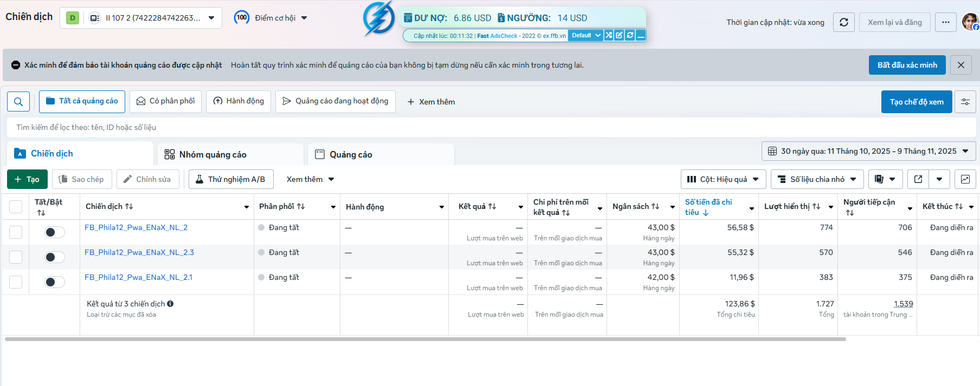Sort by Tắt/Bật column arrows
This screenshot has height=386, width=980.
[41, 213]
